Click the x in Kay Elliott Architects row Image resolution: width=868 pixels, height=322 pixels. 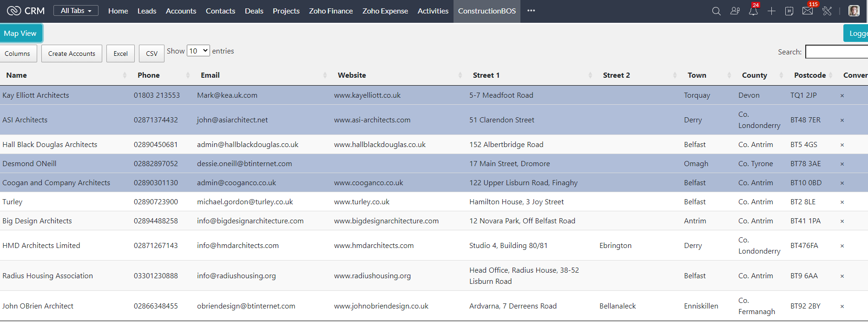click(x=842, y=95)
